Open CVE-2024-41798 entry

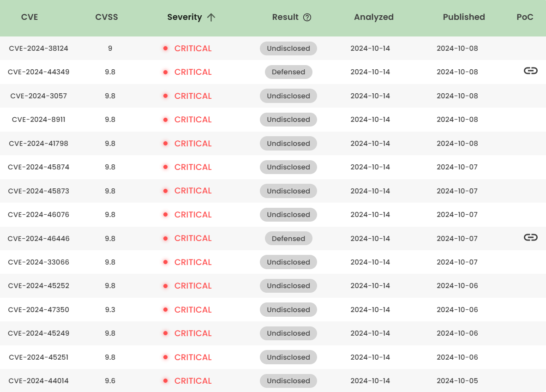[x=39, y=144]
